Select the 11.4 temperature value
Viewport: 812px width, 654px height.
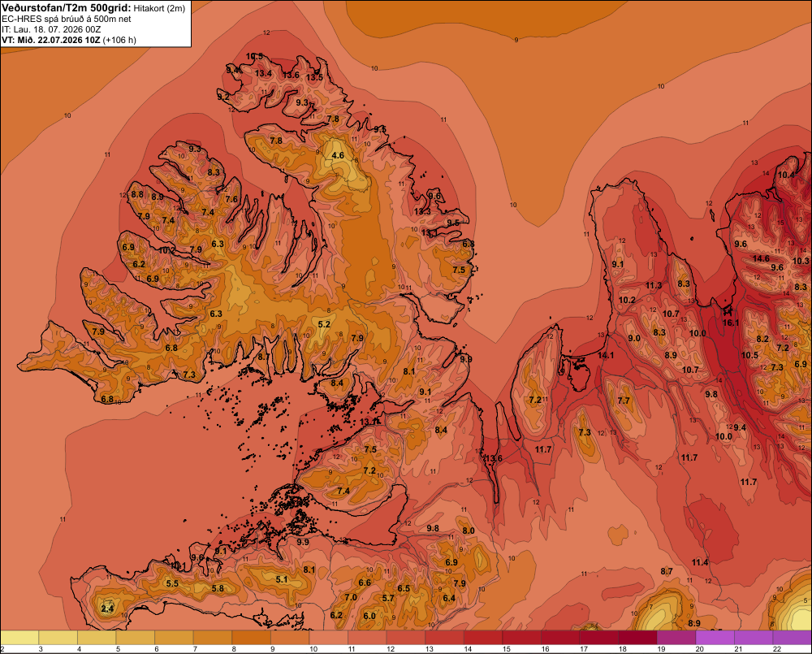tap(700, 562)
